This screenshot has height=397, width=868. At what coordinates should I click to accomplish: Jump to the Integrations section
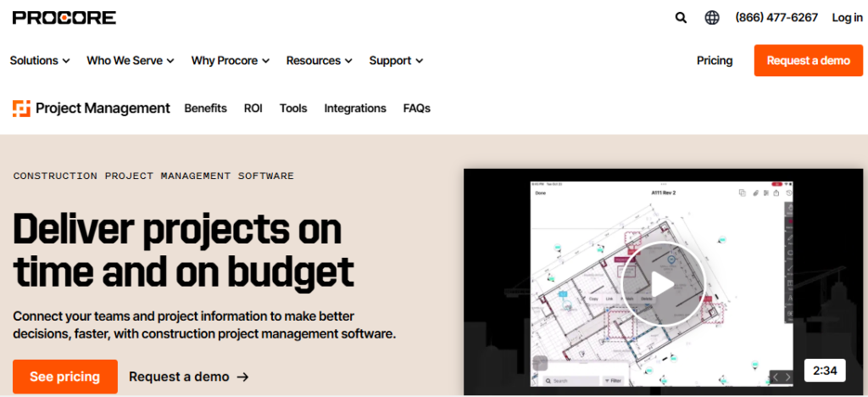[355, 108]
